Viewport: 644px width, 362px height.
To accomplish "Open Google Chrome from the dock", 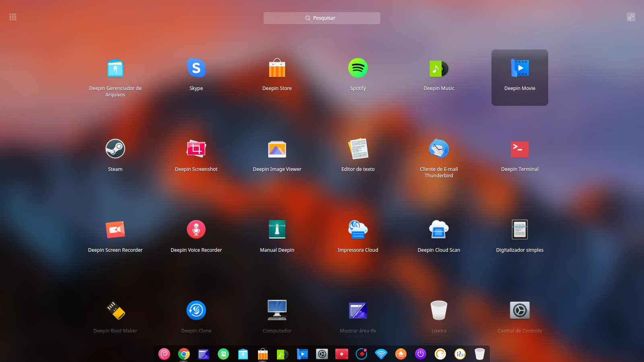I will (x=184, y=354).
